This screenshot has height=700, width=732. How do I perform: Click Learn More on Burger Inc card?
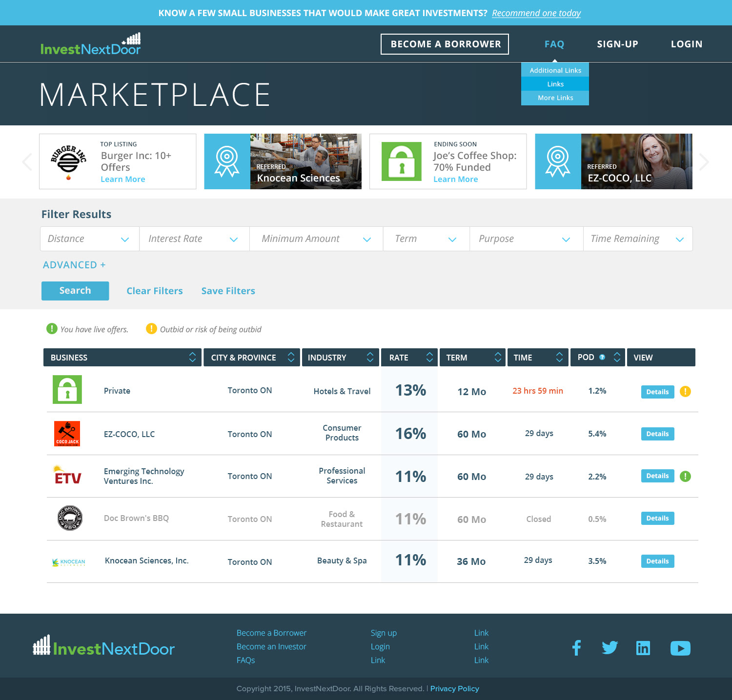123,179
